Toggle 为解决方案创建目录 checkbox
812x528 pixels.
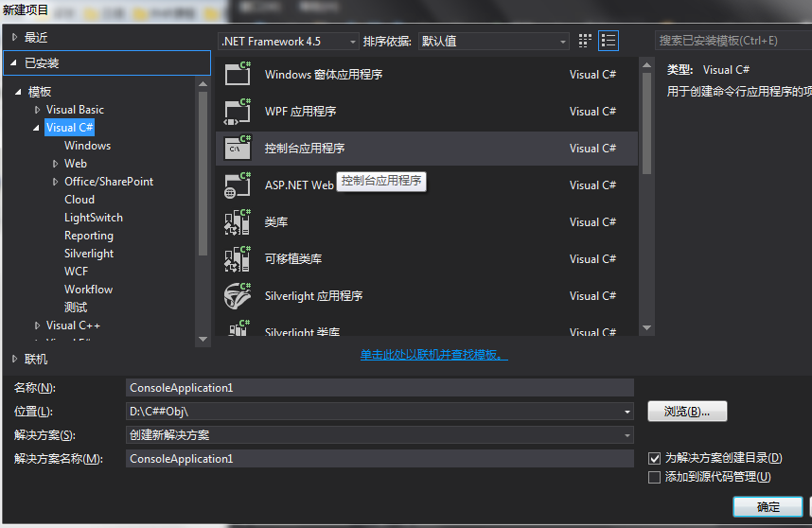(655, 458)
